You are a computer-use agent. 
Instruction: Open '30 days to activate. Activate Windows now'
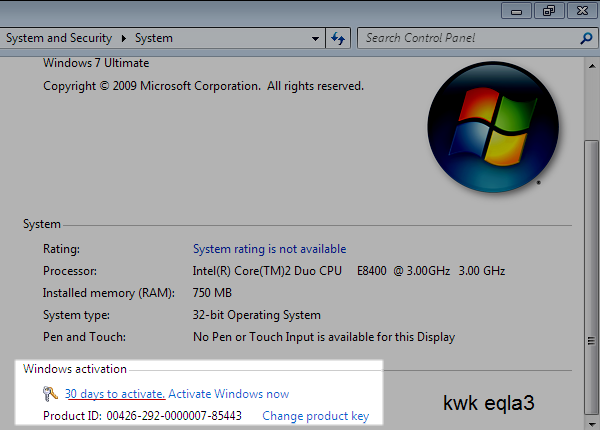pos(177,394)
